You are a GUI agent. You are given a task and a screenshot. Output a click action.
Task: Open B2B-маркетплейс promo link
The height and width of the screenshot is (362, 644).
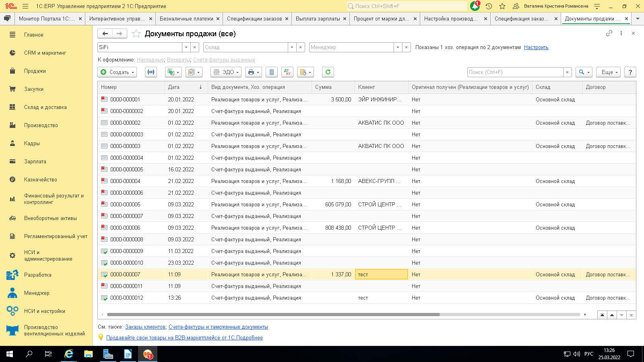[x=184, y=338]
